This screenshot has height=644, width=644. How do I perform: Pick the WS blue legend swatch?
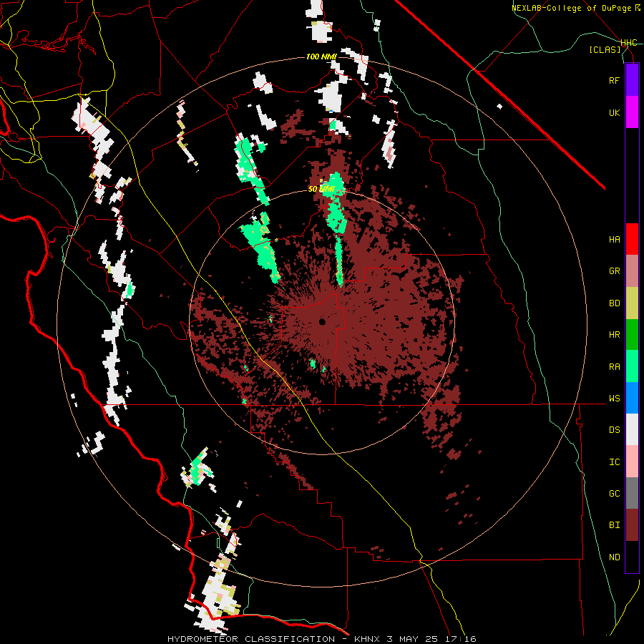tap(632, 398)
